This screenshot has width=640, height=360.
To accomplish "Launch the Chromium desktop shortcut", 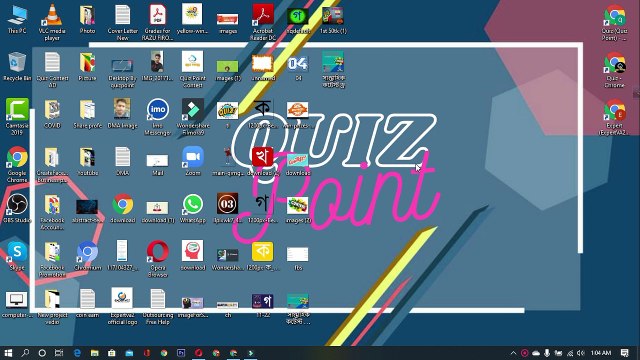I will (x=87, y=256).
